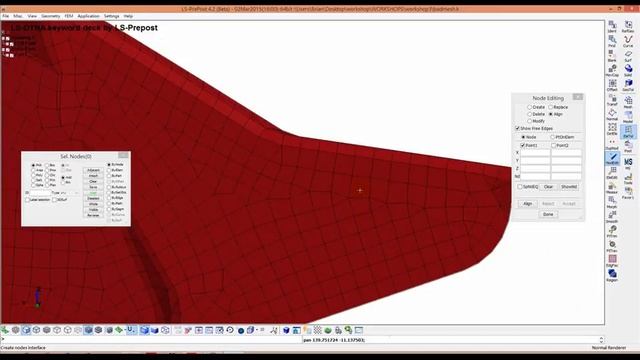Select the Blank tool icon
Image resolution: width=640 pixels, height=360 pixels.
coord(612,56)
